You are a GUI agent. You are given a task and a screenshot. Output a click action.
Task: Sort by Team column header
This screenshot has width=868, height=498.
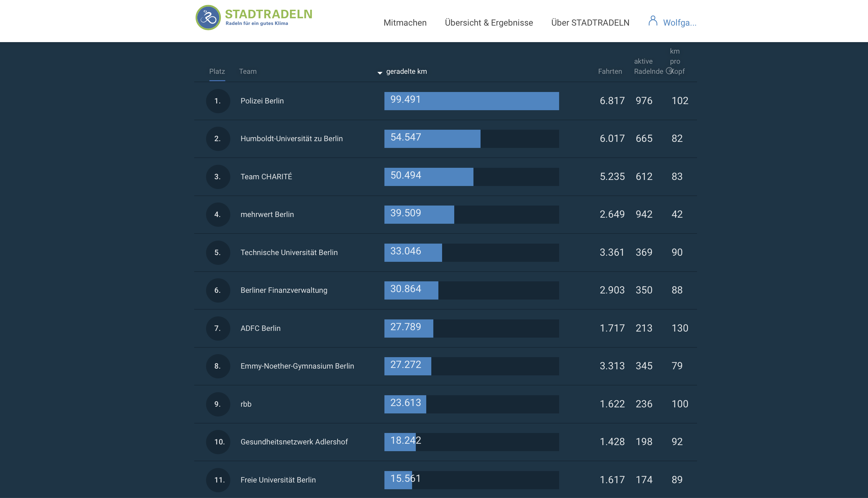click(x=248, y=71)
